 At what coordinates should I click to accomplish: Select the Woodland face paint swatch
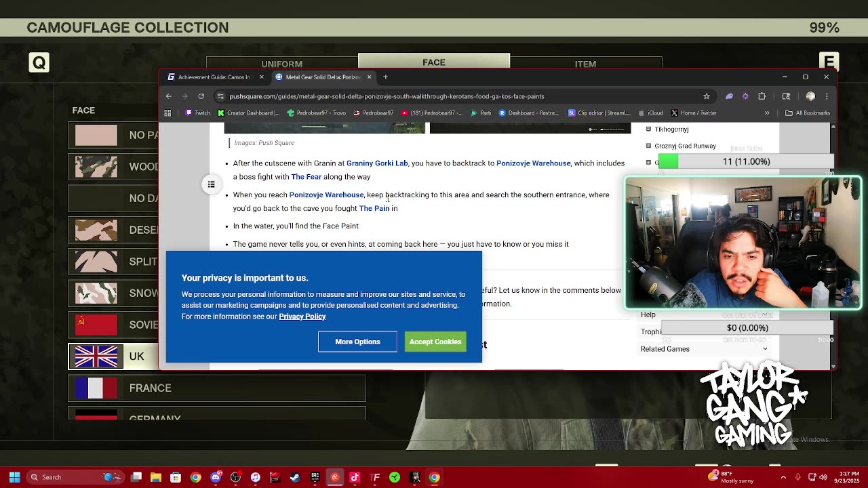pyautogui.click(x=96, y=166)
